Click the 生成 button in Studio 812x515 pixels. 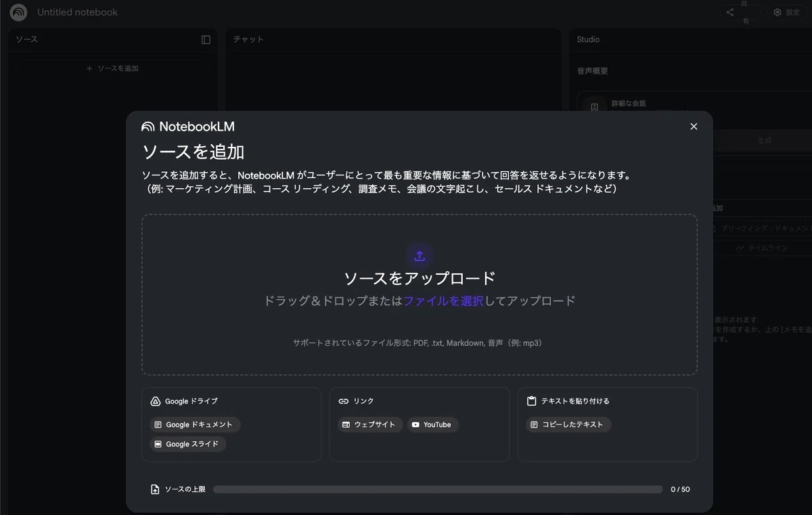click(x=764, y=141)
